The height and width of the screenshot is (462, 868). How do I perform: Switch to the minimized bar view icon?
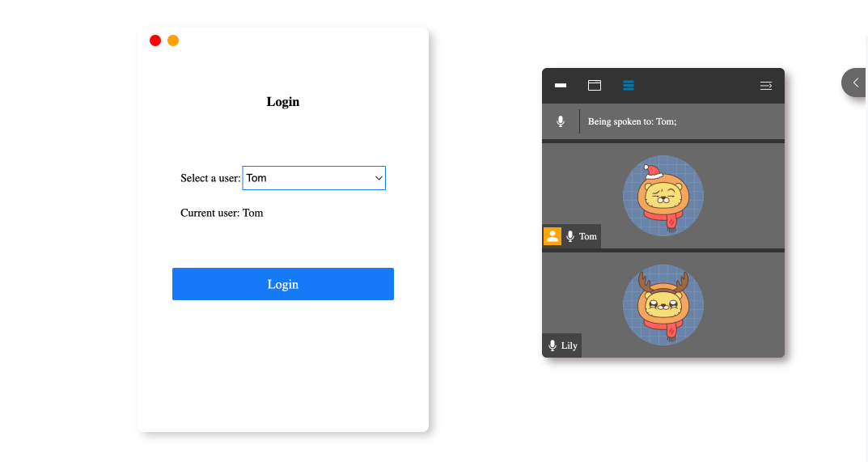(561, 85)
